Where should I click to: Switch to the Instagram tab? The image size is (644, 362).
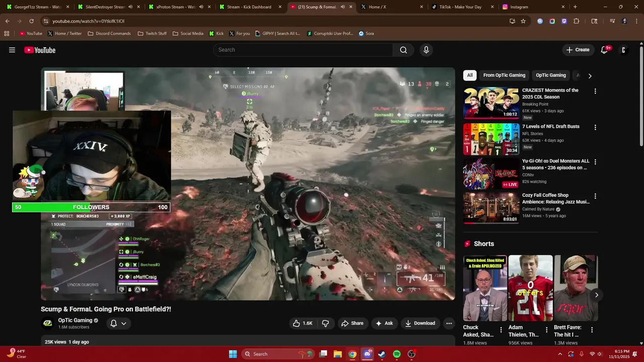(533, 7)
